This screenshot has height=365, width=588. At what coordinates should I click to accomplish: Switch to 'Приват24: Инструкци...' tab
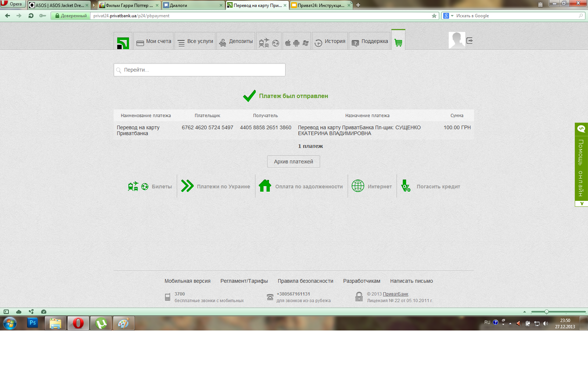point(320,5)
